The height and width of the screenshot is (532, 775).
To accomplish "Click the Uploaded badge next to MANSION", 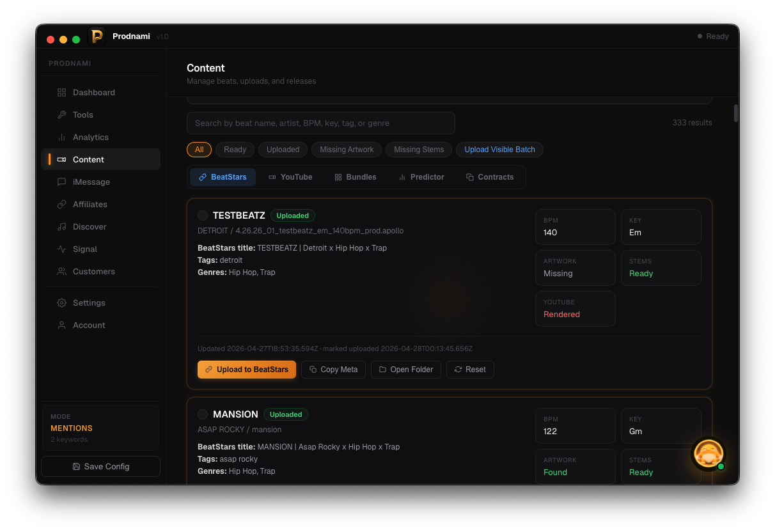I will 286,414.
